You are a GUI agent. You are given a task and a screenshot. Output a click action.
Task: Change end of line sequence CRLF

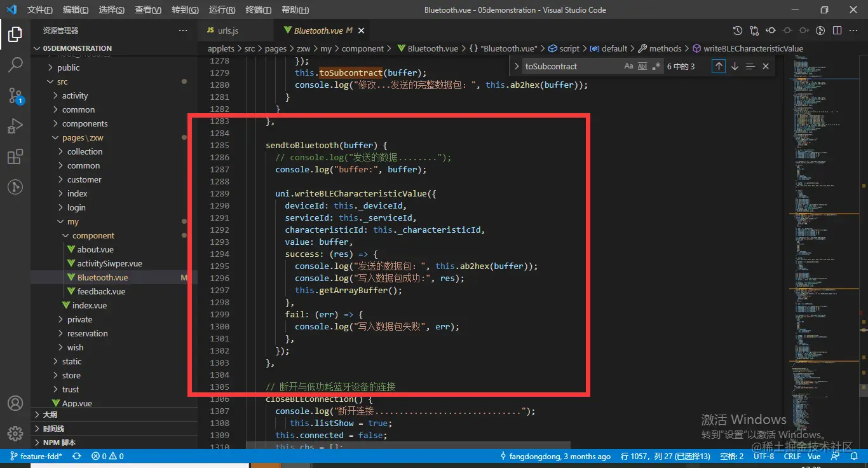[792, 456]
